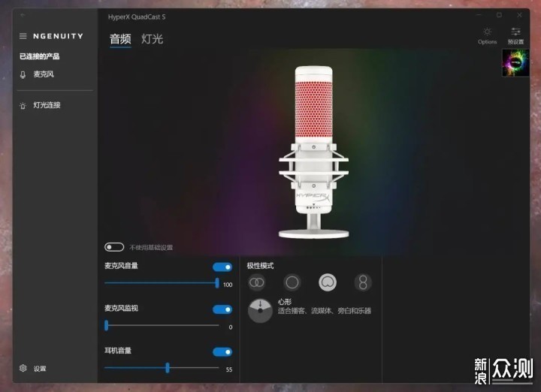The height and width of the screenshot is (392, 541).
Task: Click the NGENUITY logo text
Action: click(58, 36)
